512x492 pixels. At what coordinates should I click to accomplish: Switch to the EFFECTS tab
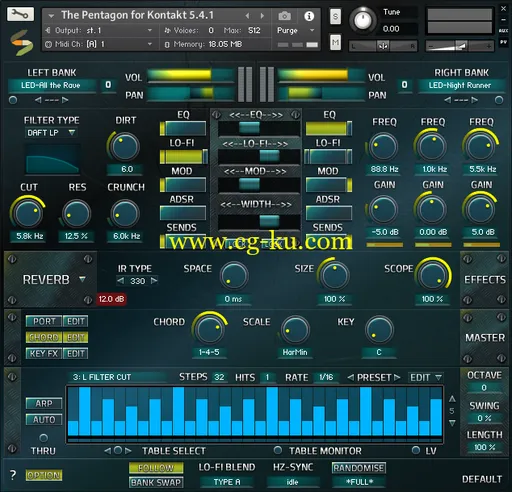[485, 279]
